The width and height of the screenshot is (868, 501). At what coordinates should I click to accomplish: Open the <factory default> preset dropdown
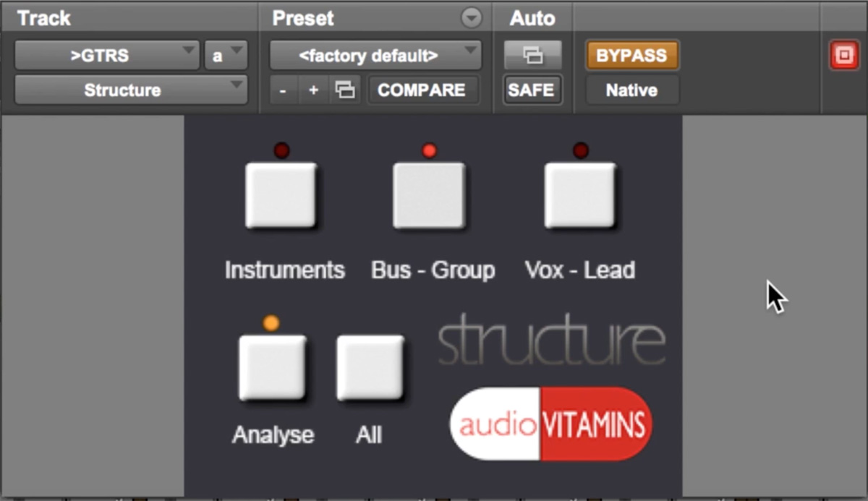click(375, 56)
